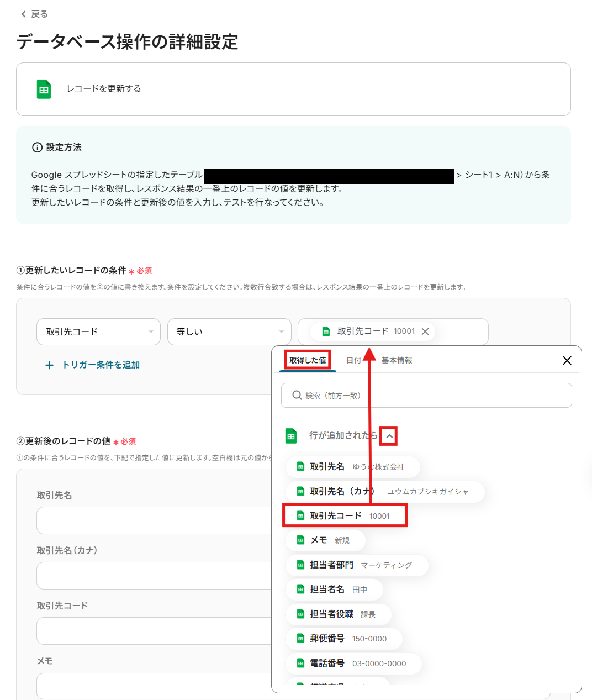Click the info icon next to 設定方法

[x=37, y=148]
